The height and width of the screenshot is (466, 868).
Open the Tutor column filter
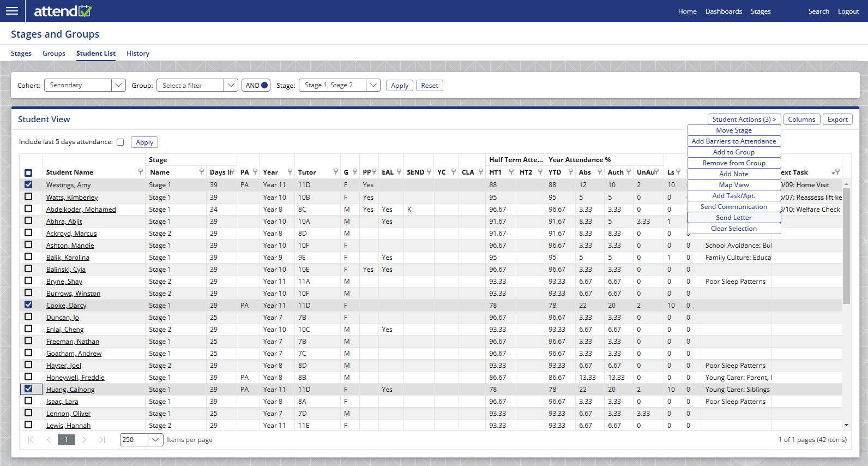click(335, 172)
